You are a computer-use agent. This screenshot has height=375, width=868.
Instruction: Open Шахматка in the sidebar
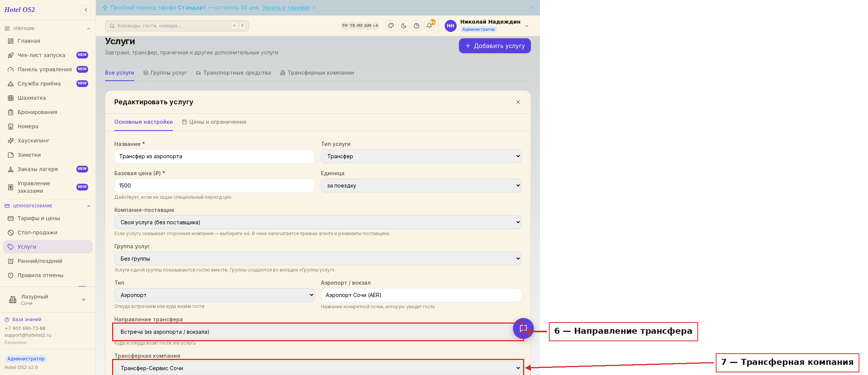[x=48, y=98]
